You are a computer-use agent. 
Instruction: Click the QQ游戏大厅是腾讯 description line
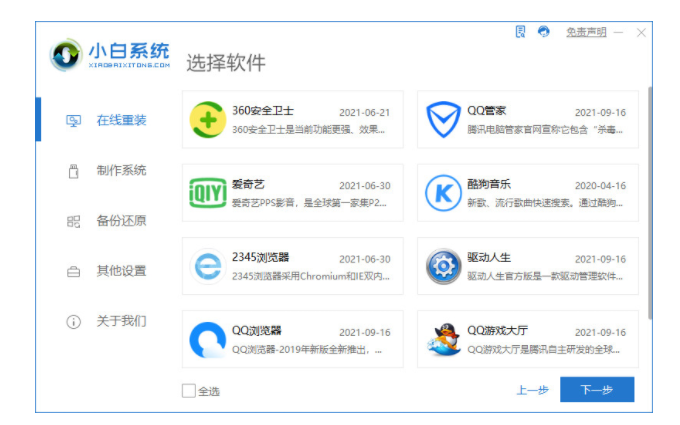(543, 350)
